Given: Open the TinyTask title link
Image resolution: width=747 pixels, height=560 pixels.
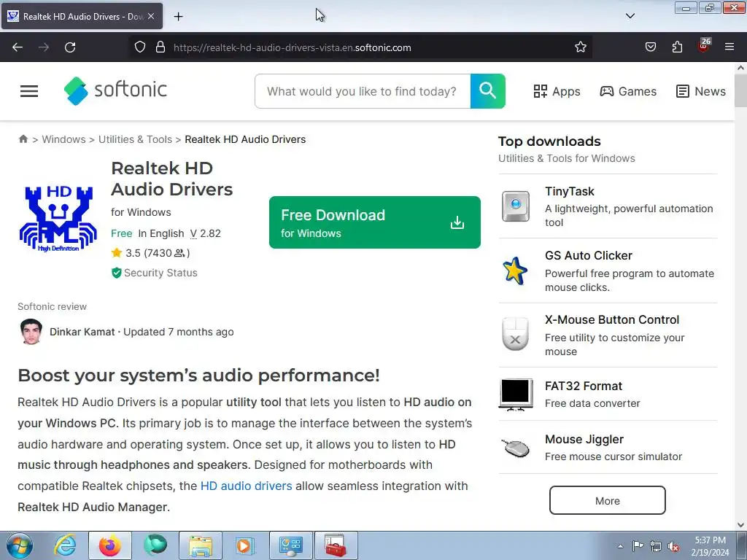Looking at the screenshot, I should pyautogui.click(x=569, y=192).
